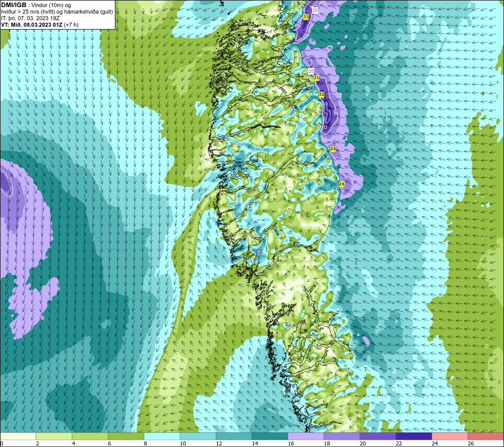
Task: Click the '14' tick on the colour scale
Action: click(255, 443)
